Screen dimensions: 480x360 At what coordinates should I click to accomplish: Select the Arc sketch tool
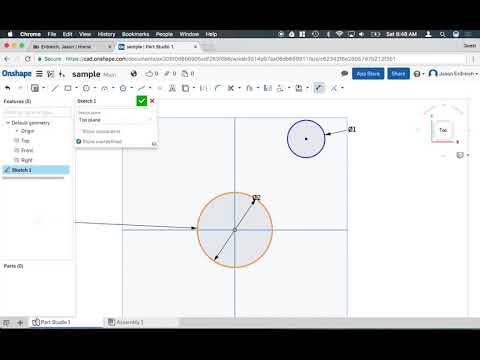(x=105, y=88)
